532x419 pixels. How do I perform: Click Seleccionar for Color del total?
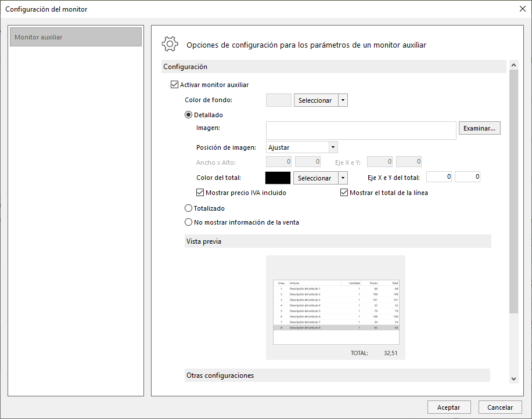pyautogui.click(x=315, y=178)
